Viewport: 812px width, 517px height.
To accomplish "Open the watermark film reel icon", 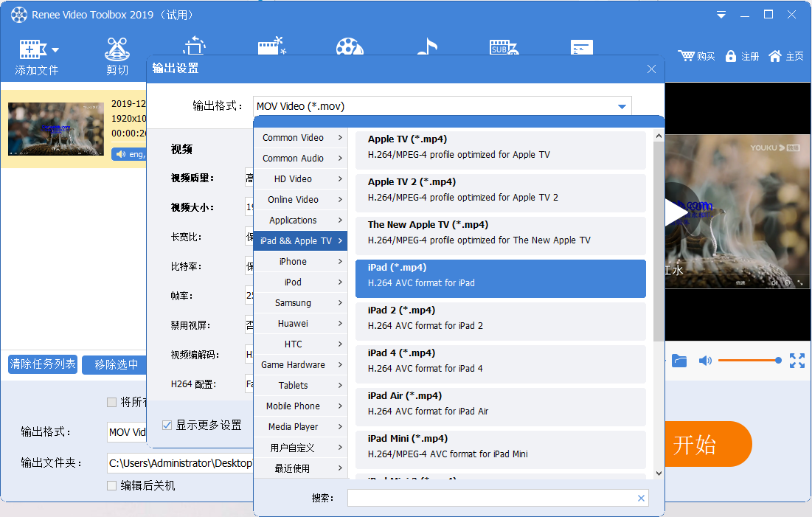I will click(x=350, y=46).
